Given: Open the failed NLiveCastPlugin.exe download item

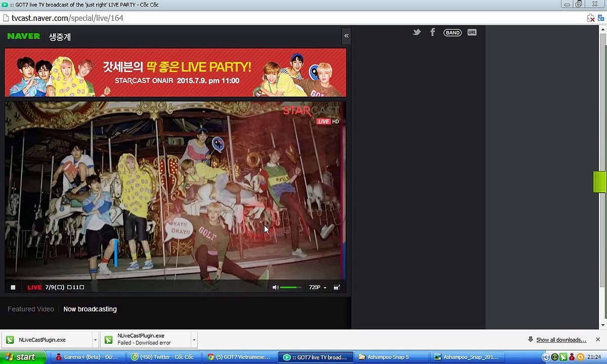Looking at the screenshot, I should point(145,339).
